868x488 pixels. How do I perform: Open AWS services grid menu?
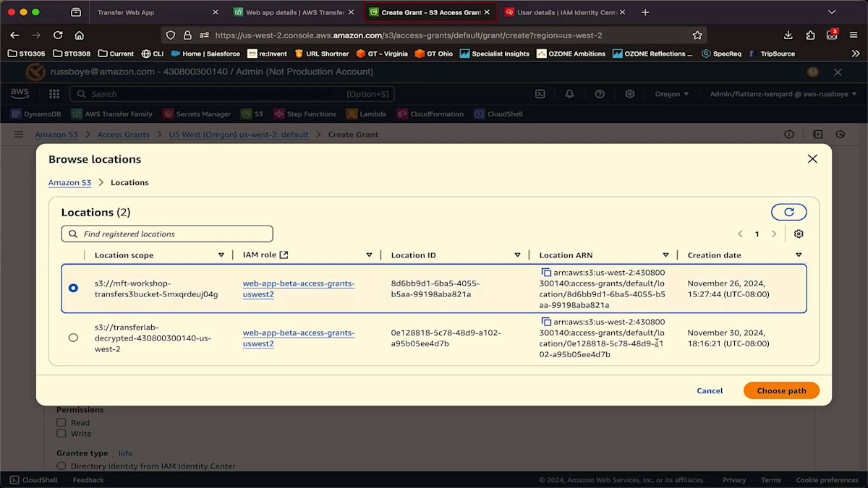[54, 94]
